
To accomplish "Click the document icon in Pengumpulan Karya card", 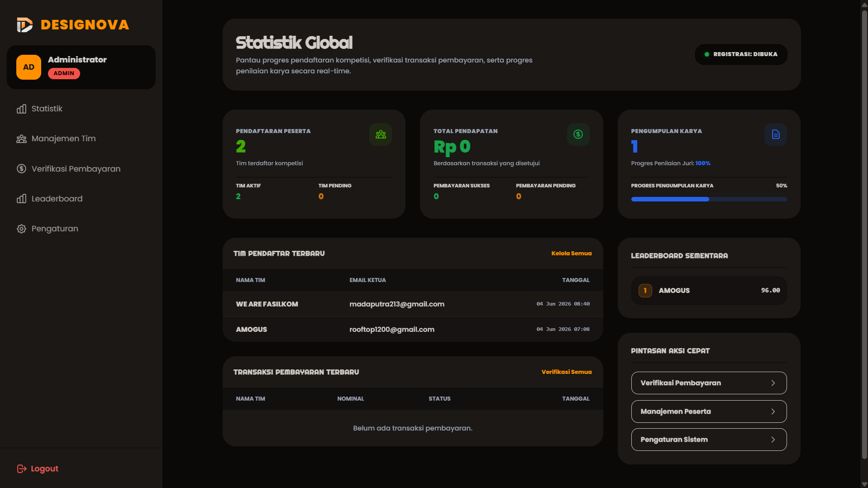I will point(776,134).
